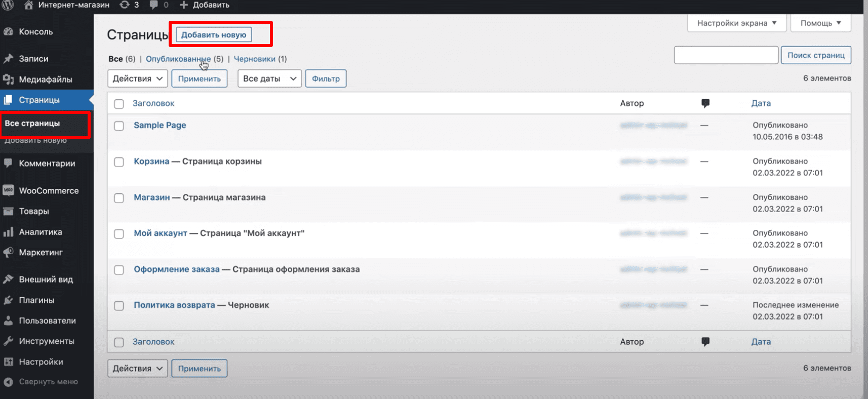Expand the Помощь help panel
Viewport: 868px width, 399px height.
820,23
